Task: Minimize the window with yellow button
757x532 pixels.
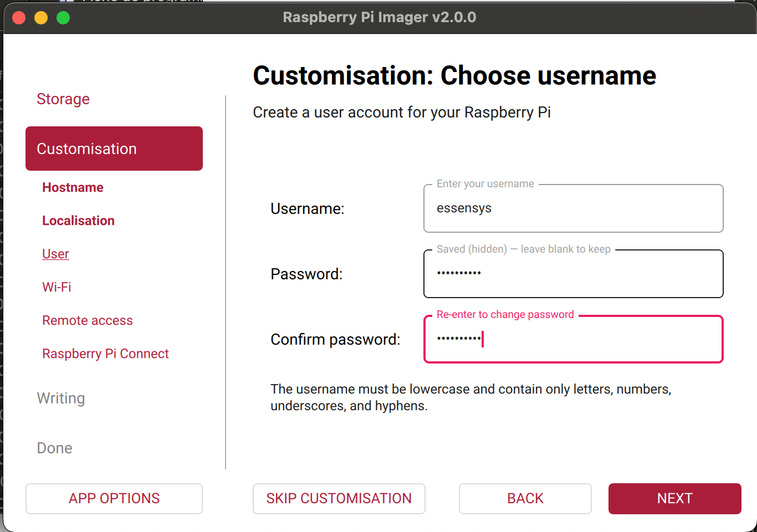Action: (41, 18)
